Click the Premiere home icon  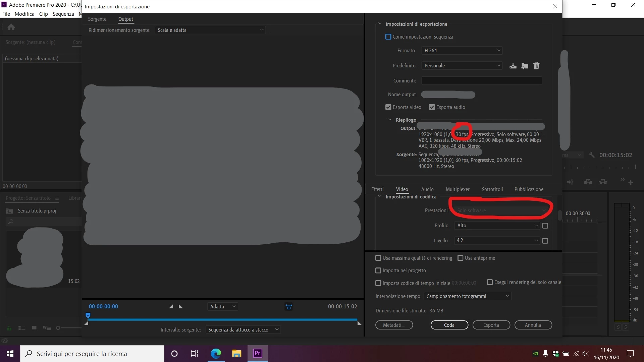pos(11,27)
